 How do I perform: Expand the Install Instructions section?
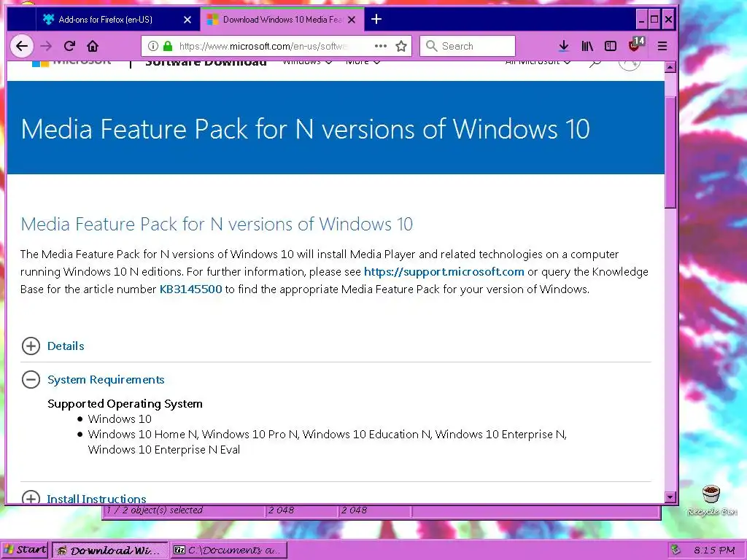tap(31, 497)
